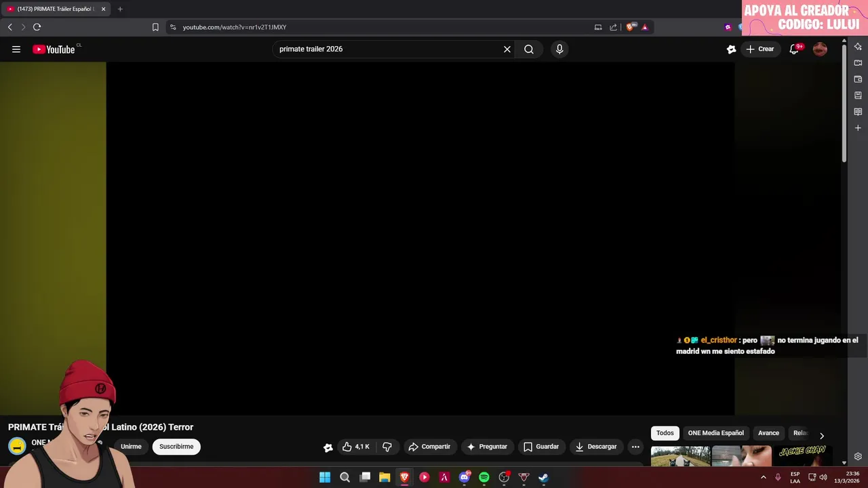The height and width of the screenshot is (488, 868).
Task: Bookmark this page from address bar
Action: [155, 27]
